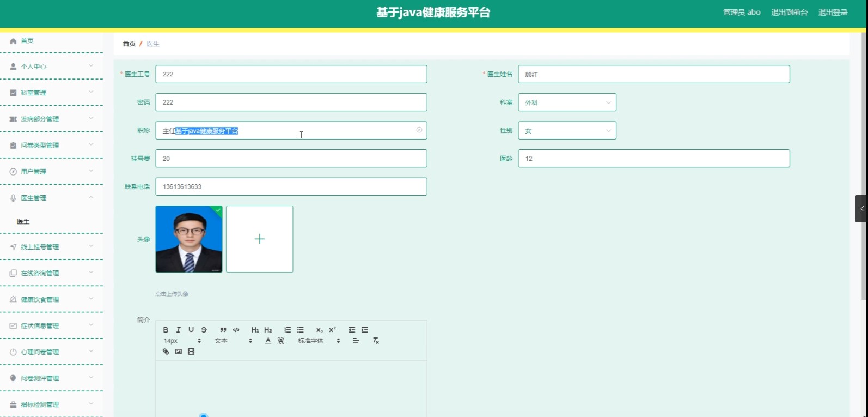Expand the 指标检测管理 sidebar menu
The width and height of the screenshot is (868, 417).
tap(52, 404)
